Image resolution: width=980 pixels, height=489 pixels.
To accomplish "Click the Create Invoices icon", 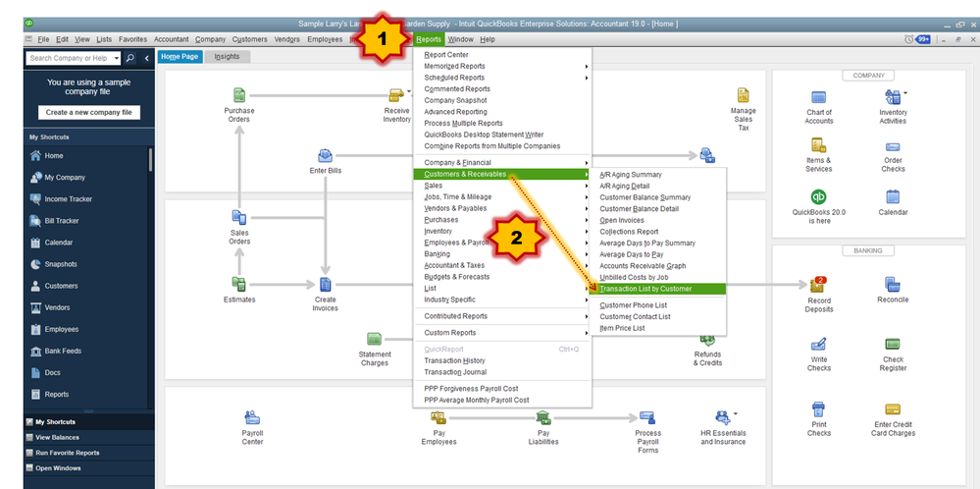I will pos(325,285).
